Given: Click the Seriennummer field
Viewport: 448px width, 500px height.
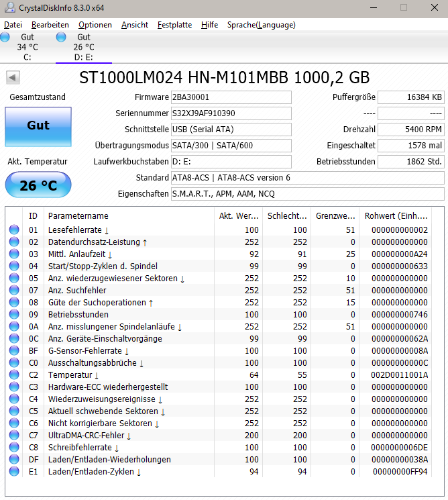Looking at the screenshot, I should tap(231, 113).
